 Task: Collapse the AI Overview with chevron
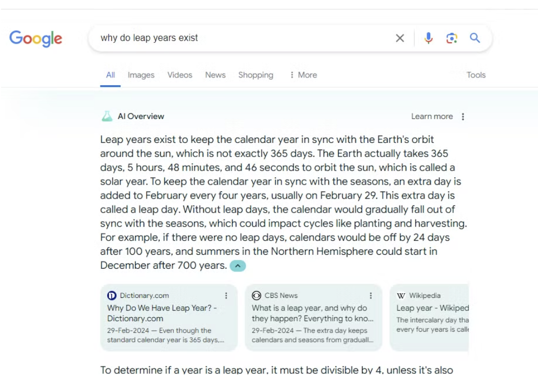click(237, 266)
